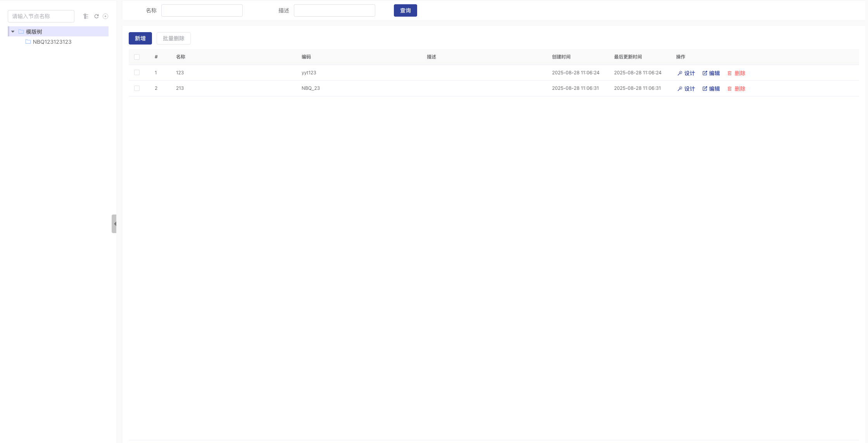Click the name cell 123

(180, 73)
